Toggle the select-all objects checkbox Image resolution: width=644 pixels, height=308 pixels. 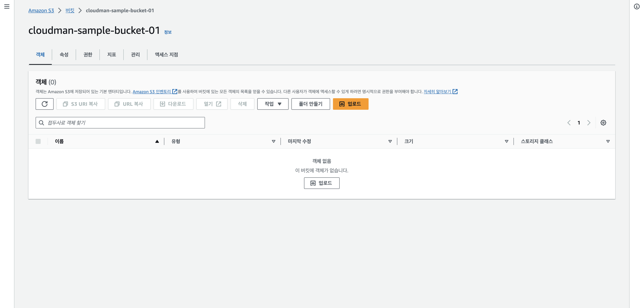coord(38,141)
